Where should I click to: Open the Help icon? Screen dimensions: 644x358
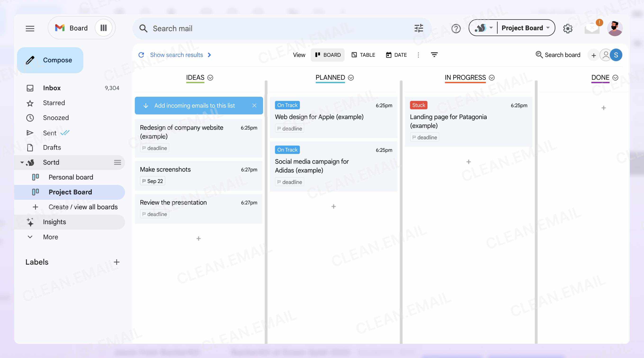456,28
